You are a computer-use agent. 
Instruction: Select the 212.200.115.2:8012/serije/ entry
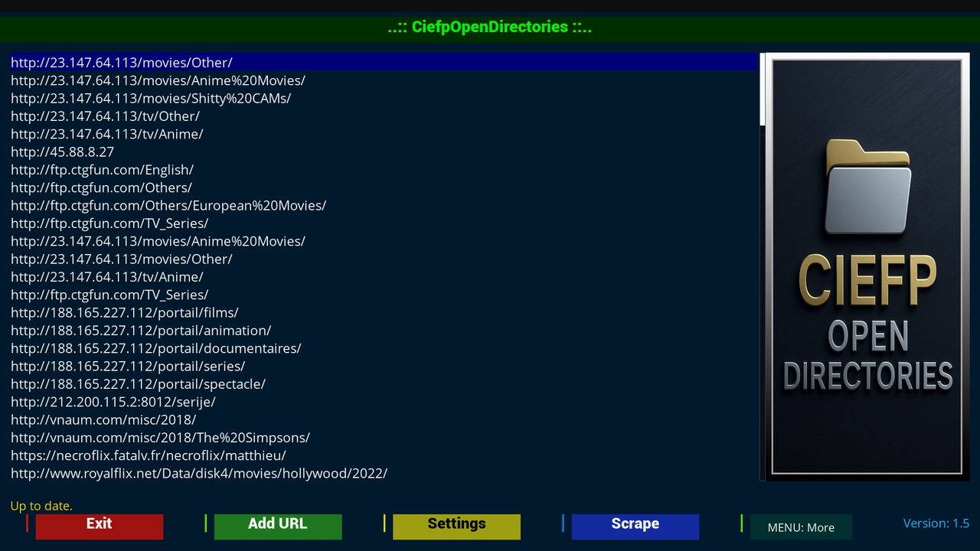pos(384,402)
